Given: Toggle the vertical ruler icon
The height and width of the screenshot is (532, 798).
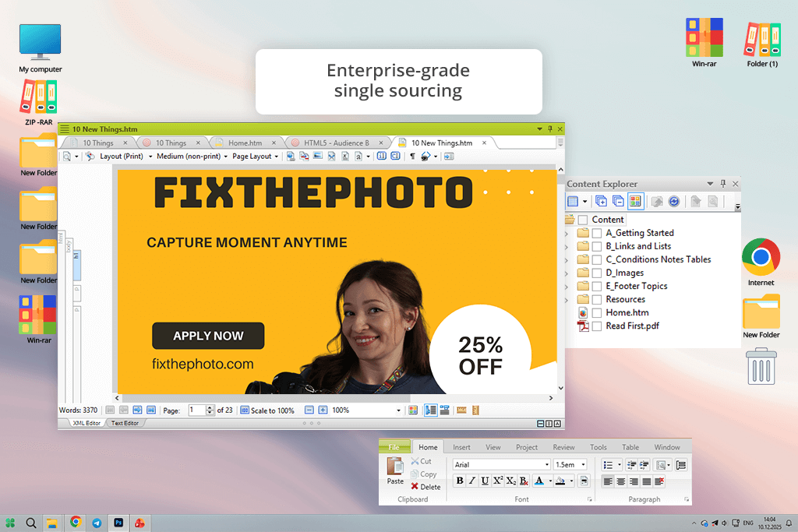Looking at the screenshot, I should point(475,410).
